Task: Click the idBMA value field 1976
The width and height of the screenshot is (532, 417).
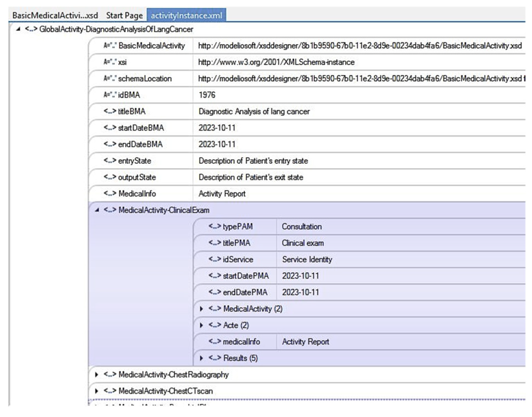Action: 207,95
